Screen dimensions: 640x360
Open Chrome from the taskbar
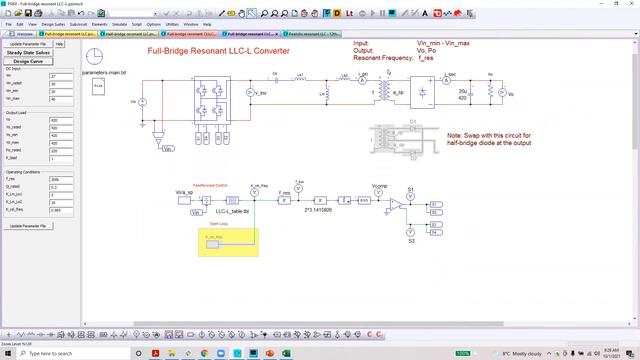pos(204,353)
